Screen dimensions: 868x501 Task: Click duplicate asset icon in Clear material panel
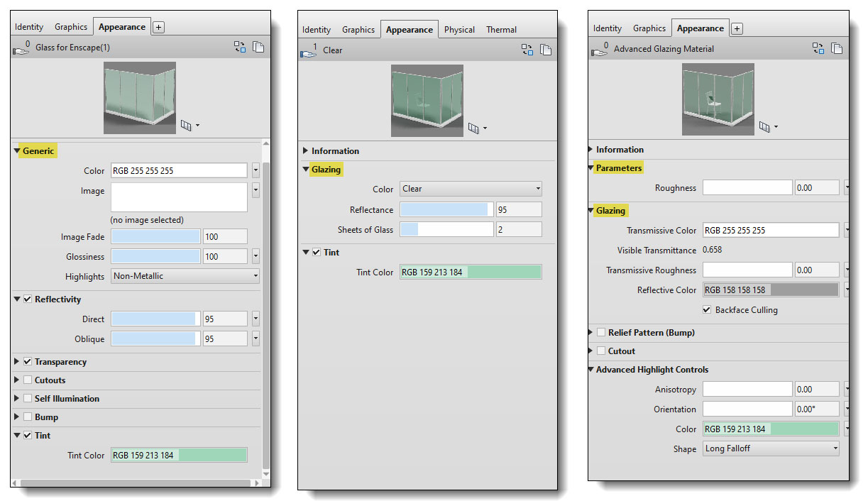pos(546,50)
